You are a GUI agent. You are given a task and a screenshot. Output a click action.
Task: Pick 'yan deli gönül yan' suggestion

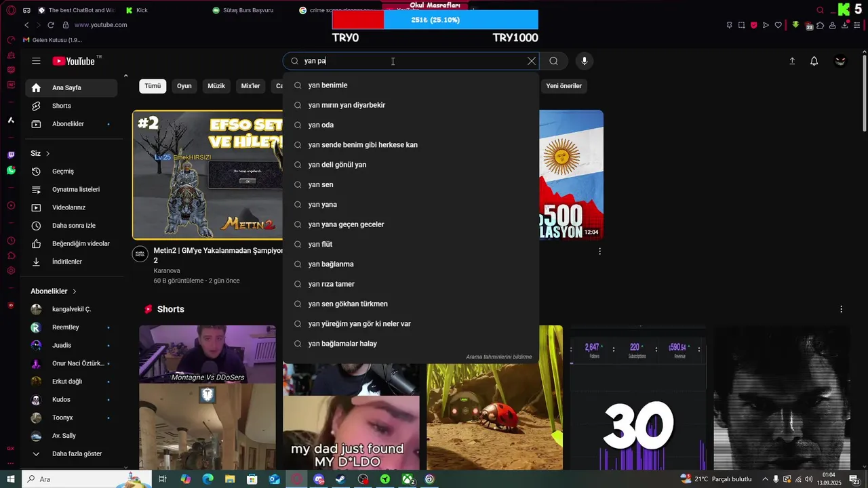click(411, 165)
